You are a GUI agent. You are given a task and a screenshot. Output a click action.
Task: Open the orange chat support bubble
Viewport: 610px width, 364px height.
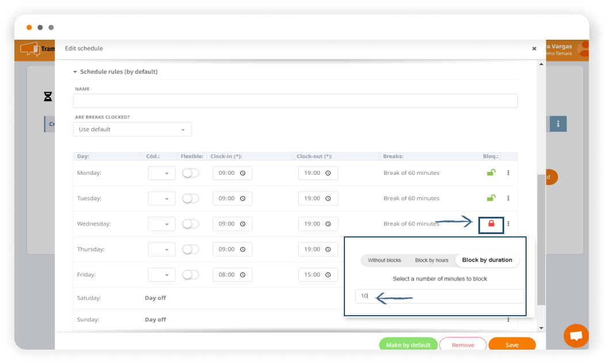(576, 336)
